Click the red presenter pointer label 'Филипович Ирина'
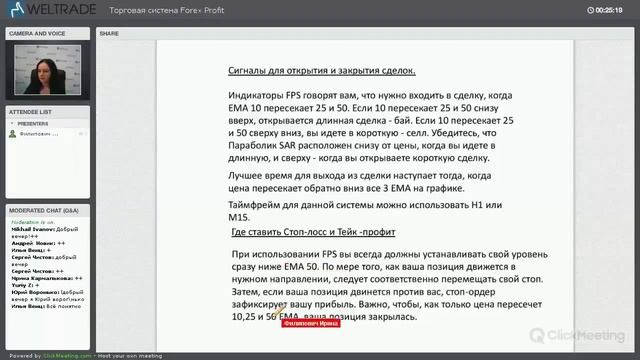Image resolution: width=640 pixels, height=360 pixels. point(311,323)
